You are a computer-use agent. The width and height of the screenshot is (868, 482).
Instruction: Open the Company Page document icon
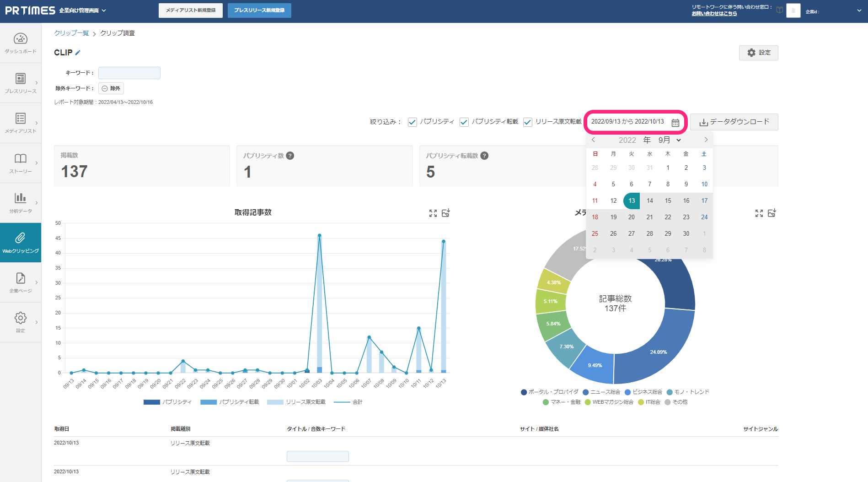tap(21, 278)
